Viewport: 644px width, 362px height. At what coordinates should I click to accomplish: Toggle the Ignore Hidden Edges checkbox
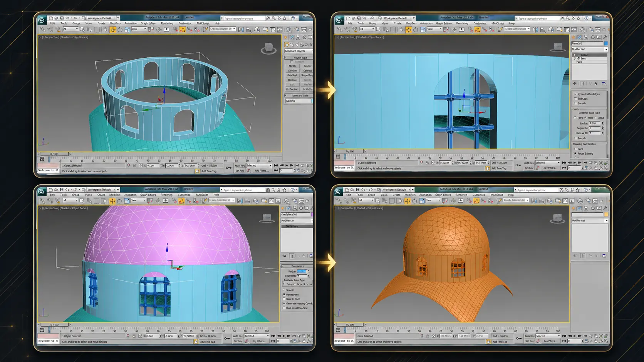point(575,94)
